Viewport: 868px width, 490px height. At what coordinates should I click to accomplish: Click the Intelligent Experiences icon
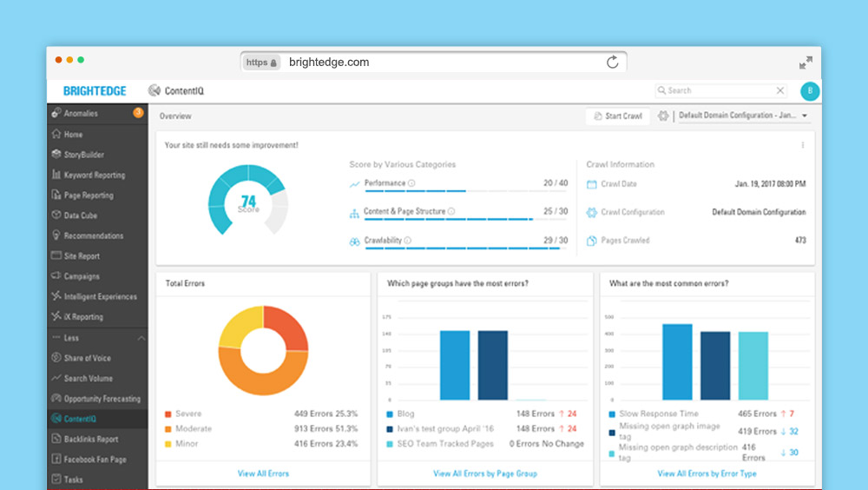tap(56, 296)
